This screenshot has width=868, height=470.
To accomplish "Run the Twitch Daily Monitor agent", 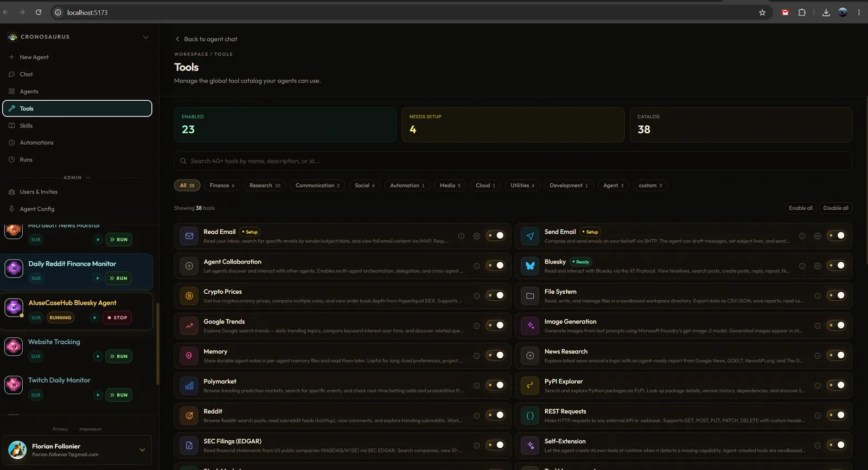I will pos(119,395).
